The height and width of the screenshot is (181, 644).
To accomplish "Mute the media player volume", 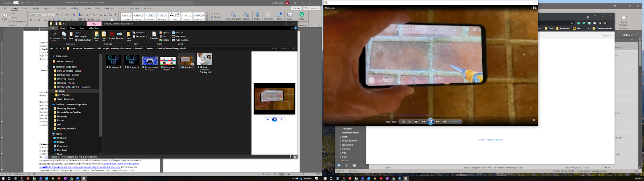I will tap(445, 121).
